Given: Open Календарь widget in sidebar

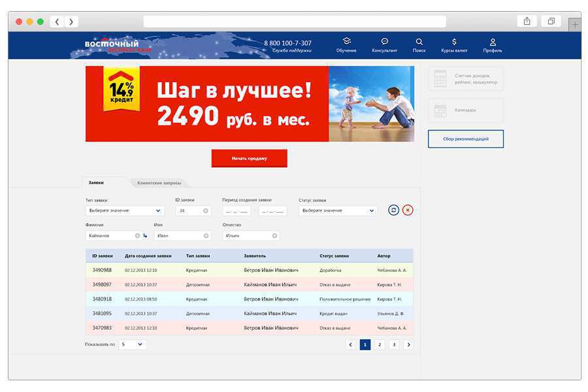Looking at the screenshot, I should tap(465, 110).
